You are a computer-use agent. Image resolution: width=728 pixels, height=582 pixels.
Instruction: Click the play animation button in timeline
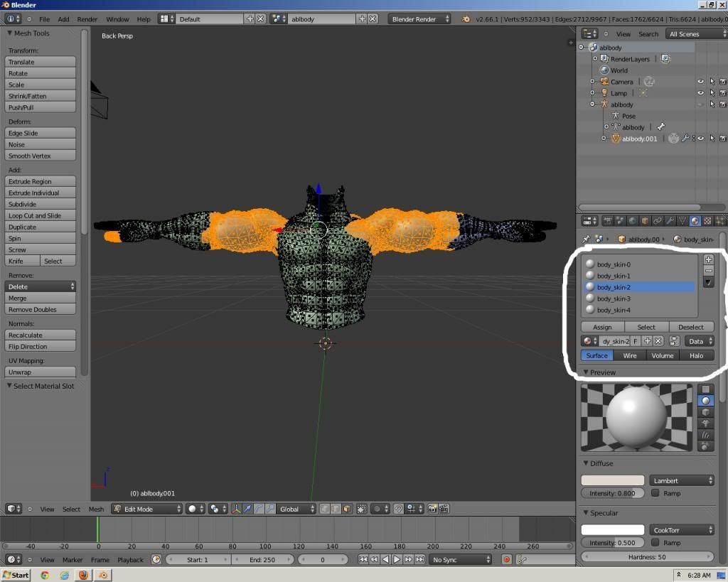point(397,560)
